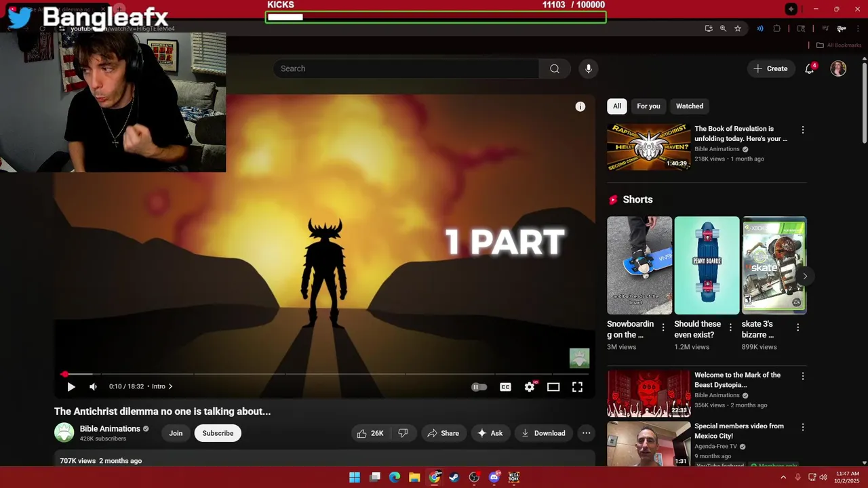Select the Watched chip

(690, 106)
